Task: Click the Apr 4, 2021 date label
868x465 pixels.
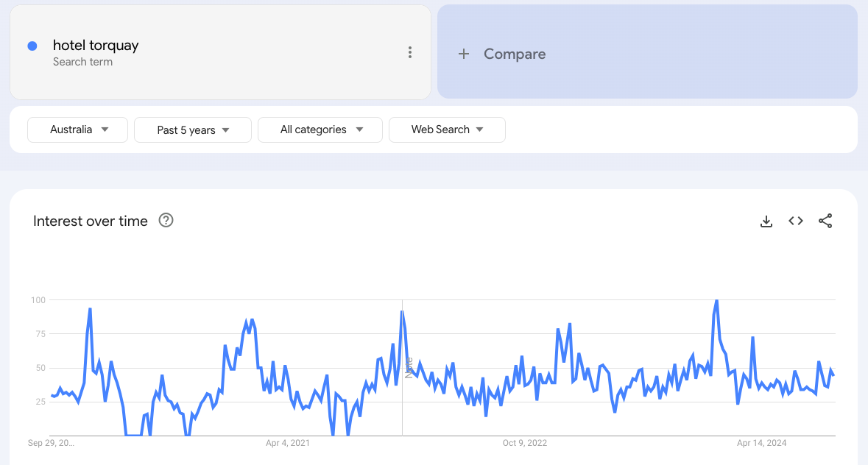Action: click(288, 443)
